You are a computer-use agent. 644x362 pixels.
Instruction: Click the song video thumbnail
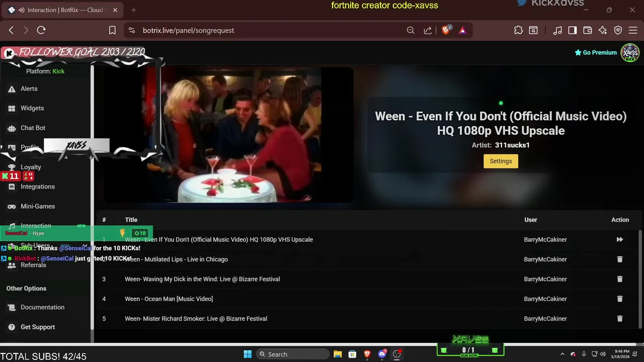click(x=229, y=135)
